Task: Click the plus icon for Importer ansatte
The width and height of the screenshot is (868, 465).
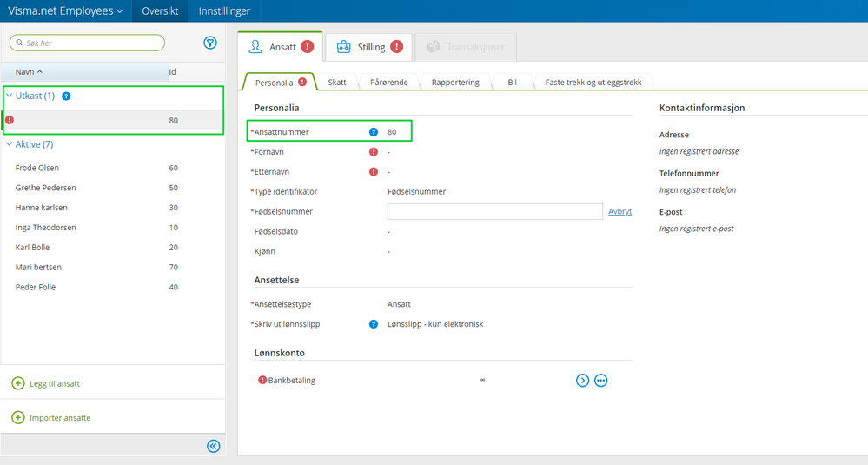Action: (18, 417)
